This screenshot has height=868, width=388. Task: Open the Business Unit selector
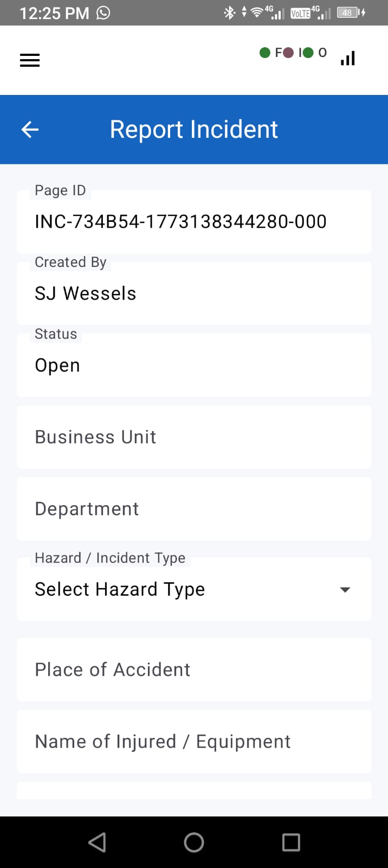[x=193, y=437]
